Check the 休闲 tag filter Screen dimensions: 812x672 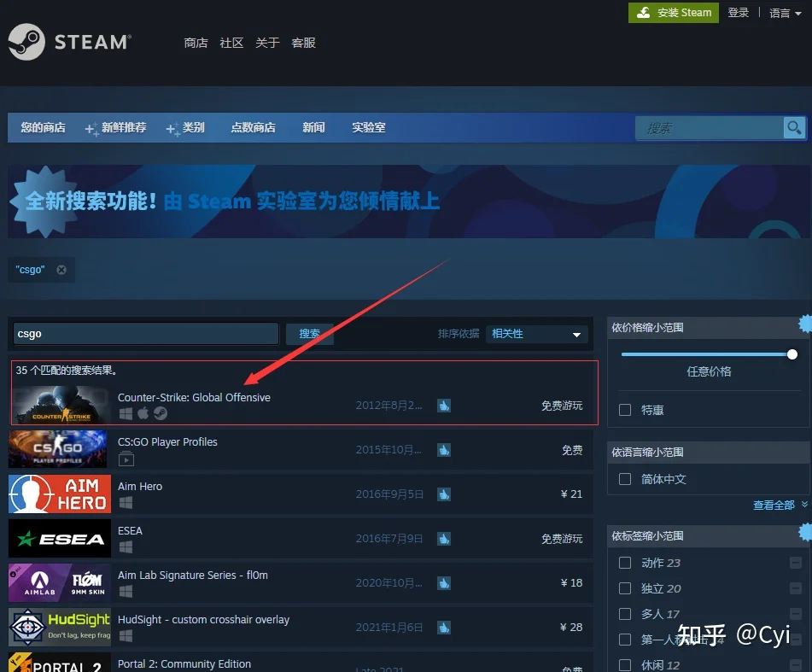point(625,665)
